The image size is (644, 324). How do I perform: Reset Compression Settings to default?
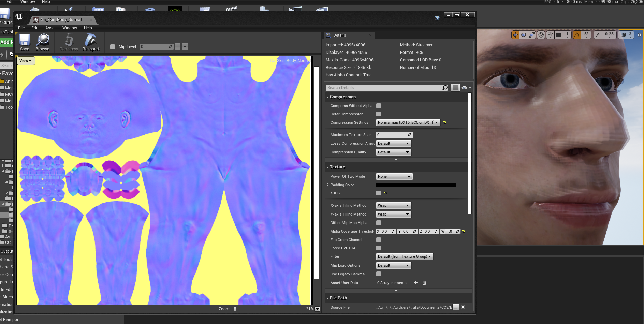point(444,122)
